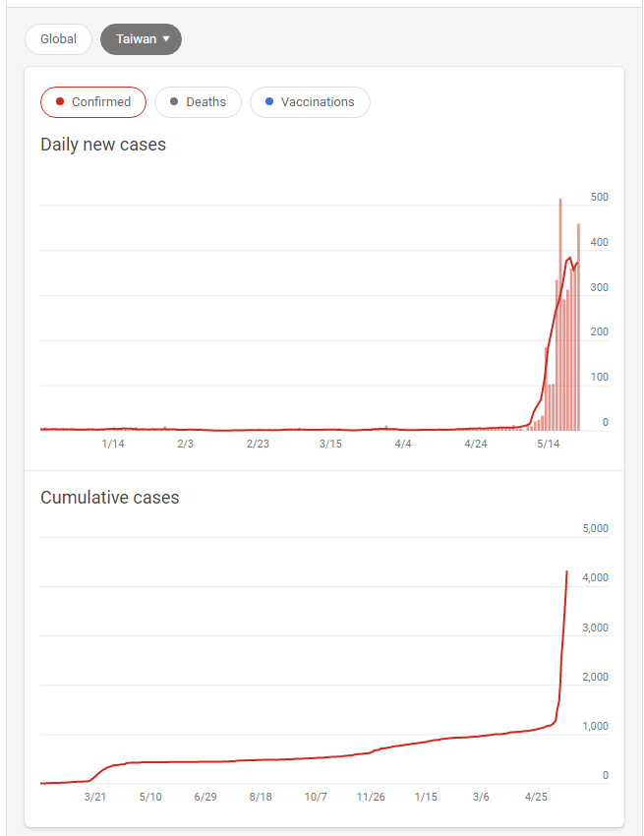Click the Taiwan dropdown arrow
The image size is (644, 836).
166,39
